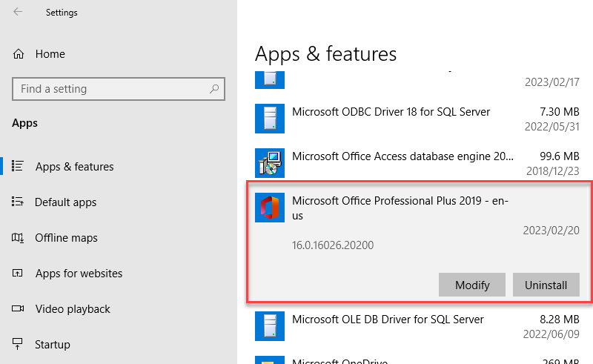
Task: Click the Apps & features page heading
Action: click(325, 53)
